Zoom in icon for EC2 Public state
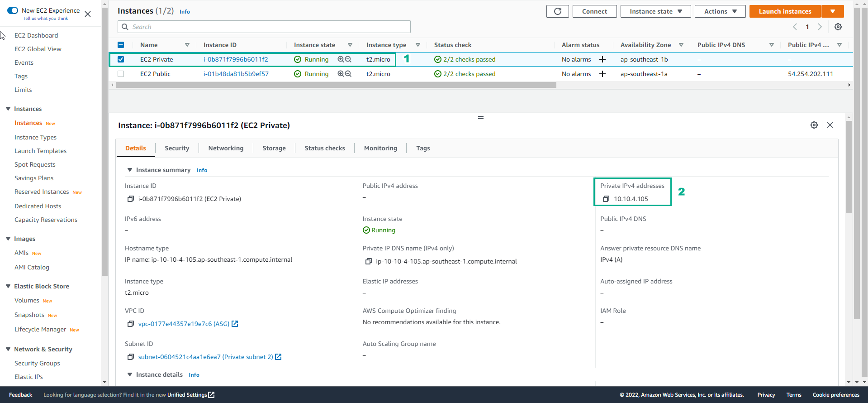Viewport: 868px width, 403px height. tap(341, 74)
